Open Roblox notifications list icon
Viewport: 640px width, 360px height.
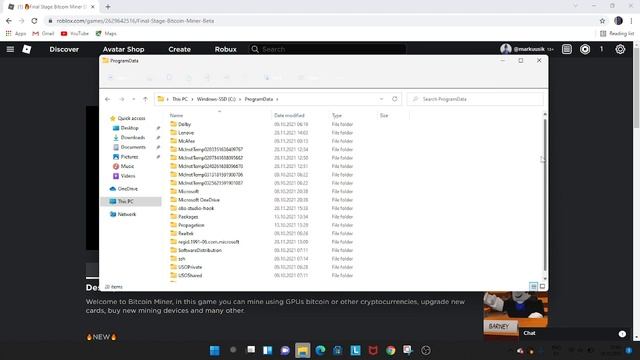[x=567, y=49]
